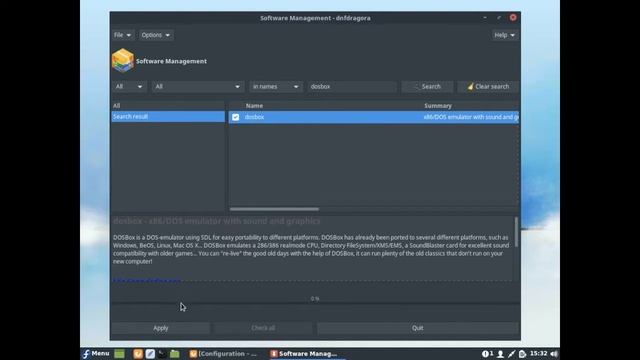640x360 pixels.
Task: Open the Help menu
Action: 504,35
